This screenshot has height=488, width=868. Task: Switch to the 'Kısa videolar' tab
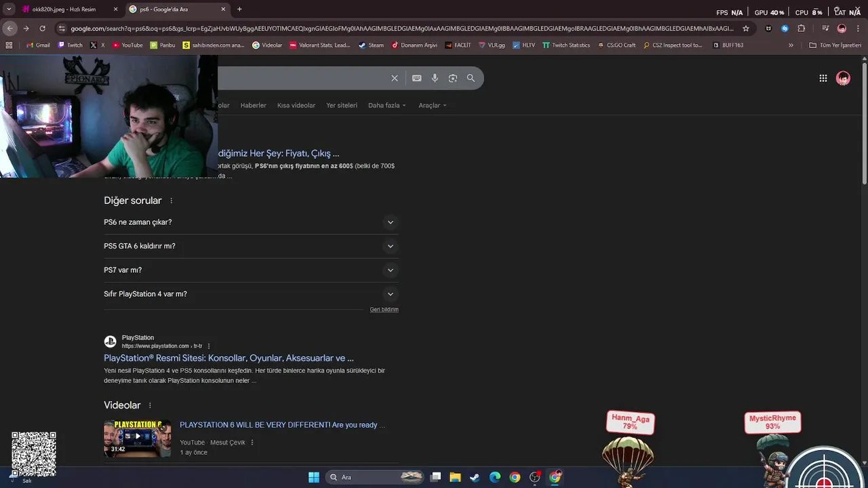pyautogui.click(x=296, y=105)
